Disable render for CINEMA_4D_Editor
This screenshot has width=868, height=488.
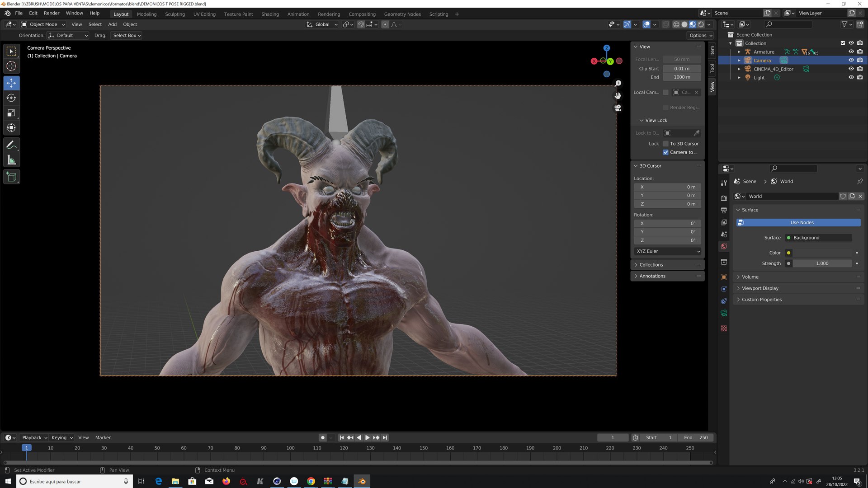point(860,69)
